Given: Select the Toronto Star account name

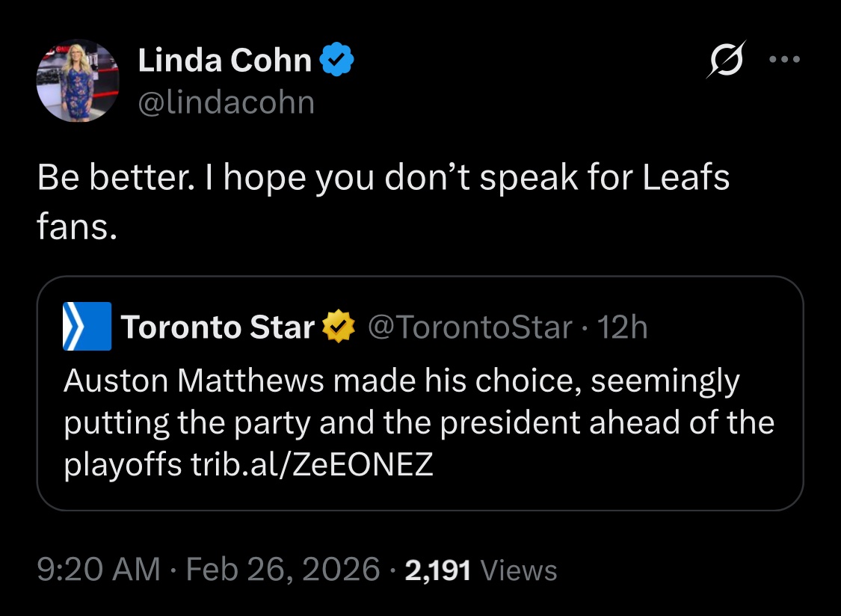Looking at the screenshot, I should tap(218, 327).
